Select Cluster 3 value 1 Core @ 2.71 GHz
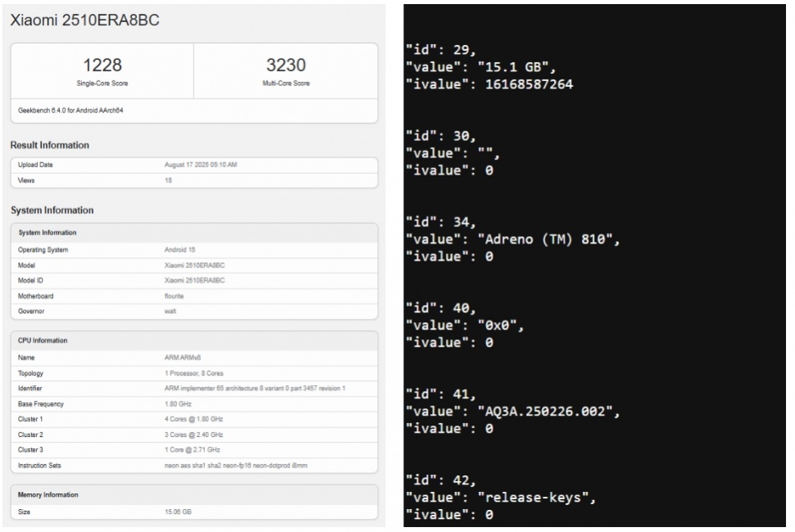795x532 pixels. [192, 450]
